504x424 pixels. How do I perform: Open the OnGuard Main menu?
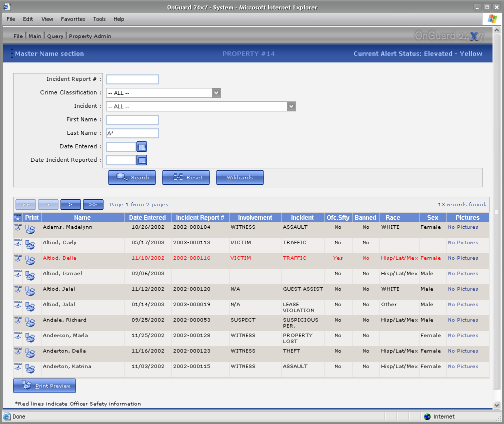click(34, 36)
